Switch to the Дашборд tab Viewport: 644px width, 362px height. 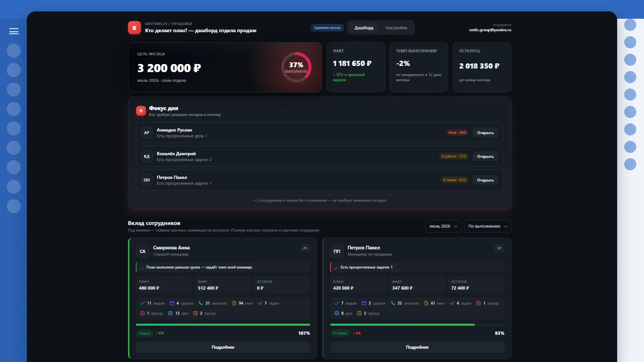point(364,28)
